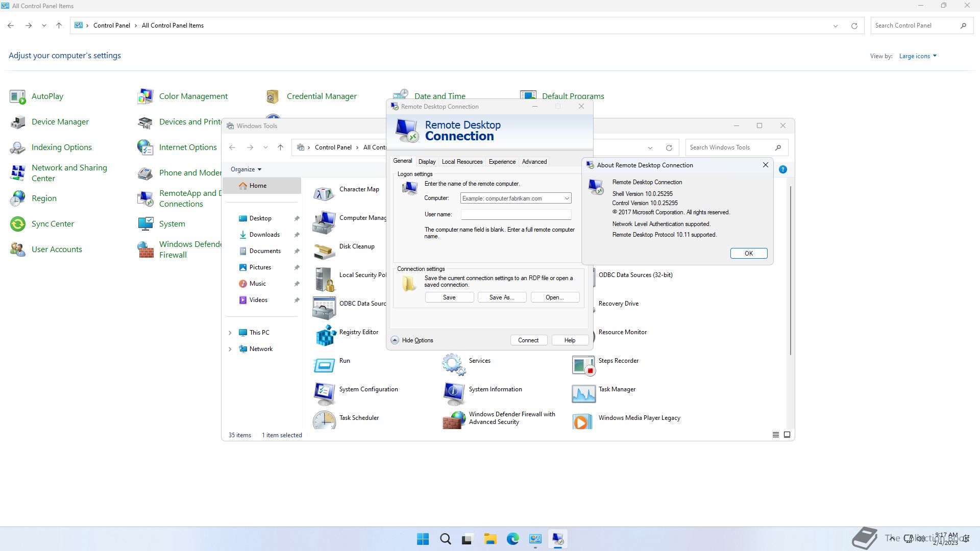This screenshot has height=551, width=980.
Task: Click Microsoft Edge in the taskbar
Action: click(512, 539)
